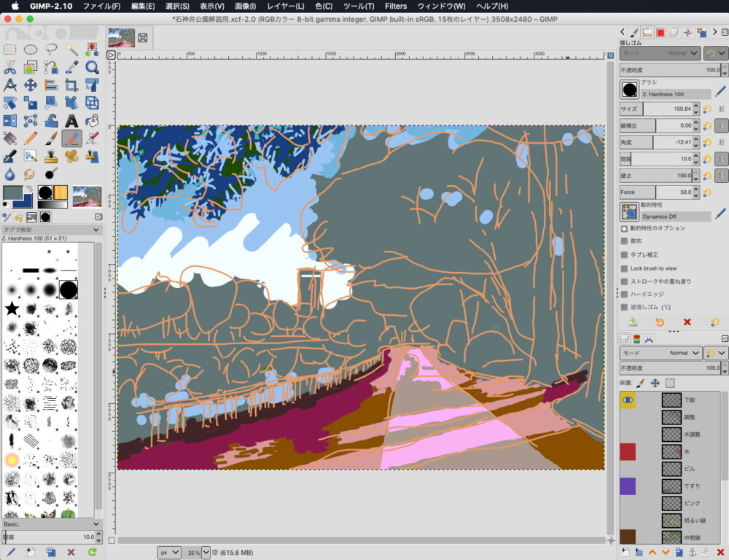This screenshot has height=560, width=729.
Task: Enable the Lock brush to view checkbox
Action: coord(624,268)
